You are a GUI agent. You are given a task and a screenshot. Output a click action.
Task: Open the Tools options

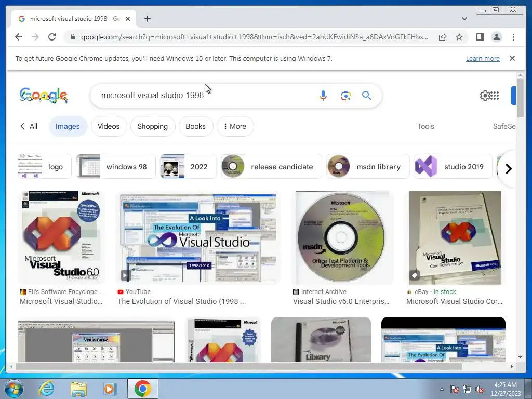click(x=425, y=126)
